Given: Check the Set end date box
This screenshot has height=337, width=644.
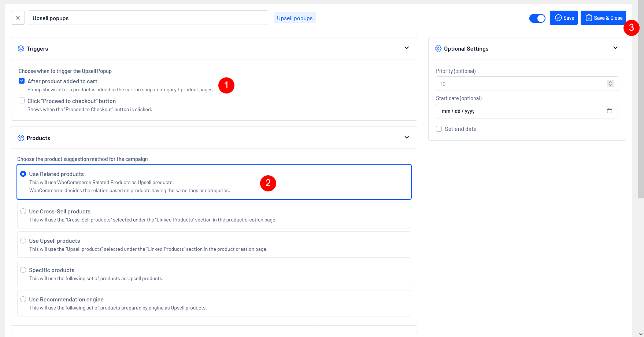Looking at the screenshot, I should (x=439, y=129).
